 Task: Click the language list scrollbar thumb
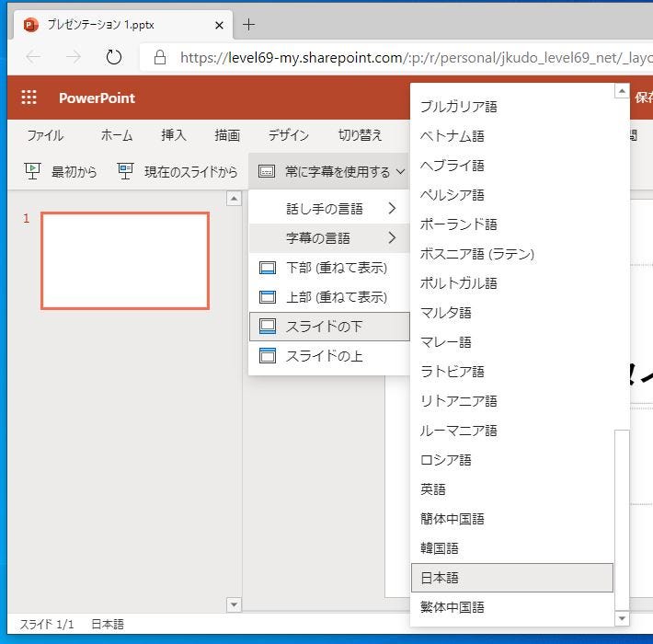tap(622, 521)
